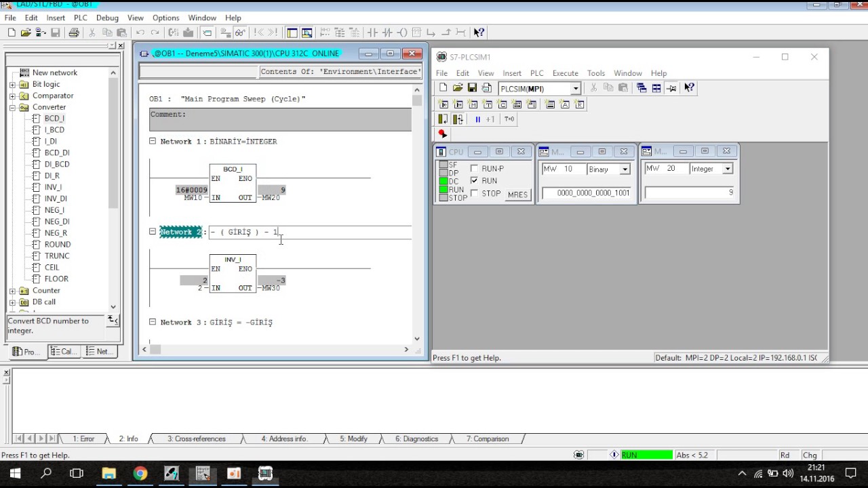Image resolution: width=868 pixels, height=488 pixels.
Task: Open the PLC menu in LAD editor
Action: tap(81, 18)
